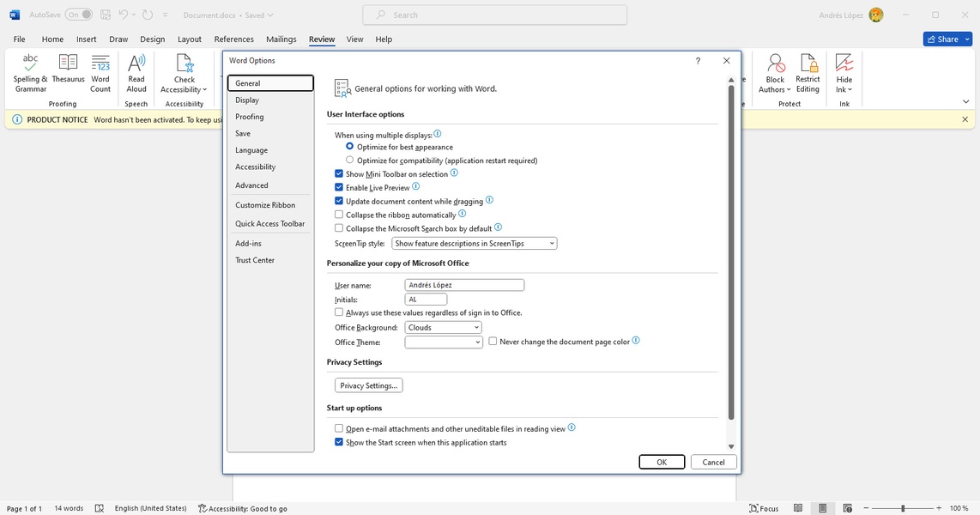The width and height of the screenshot is (980, 515).
Task: Enable Collapse the ribbon automatically checkbox
Action: [339, 215]
